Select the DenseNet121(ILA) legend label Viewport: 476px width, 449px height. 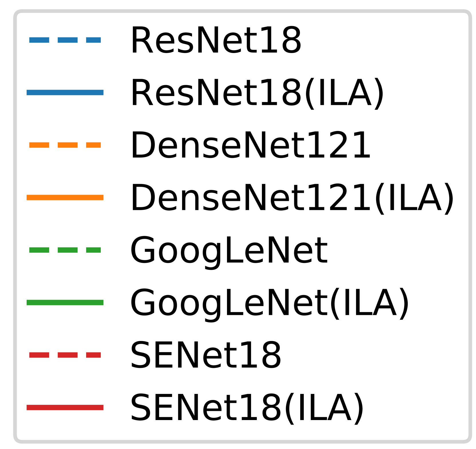pos(292,198)
